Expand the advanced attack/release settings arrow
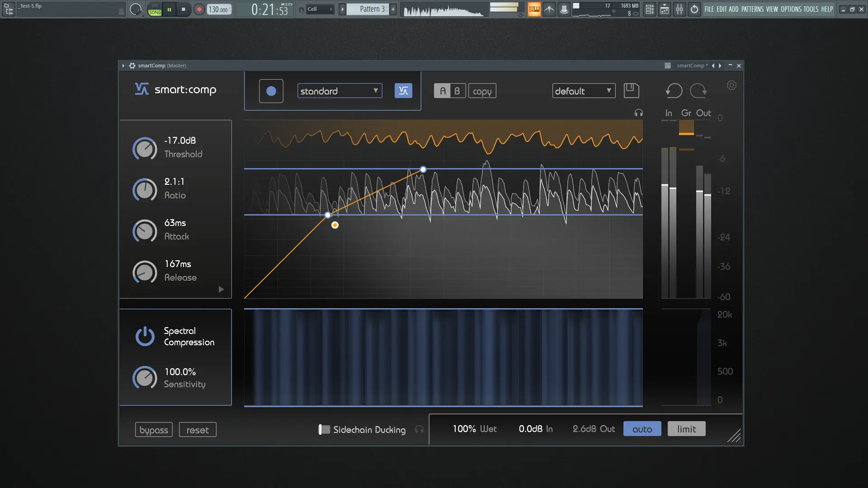This screenshot has width=868, height=488. [221, 290]
